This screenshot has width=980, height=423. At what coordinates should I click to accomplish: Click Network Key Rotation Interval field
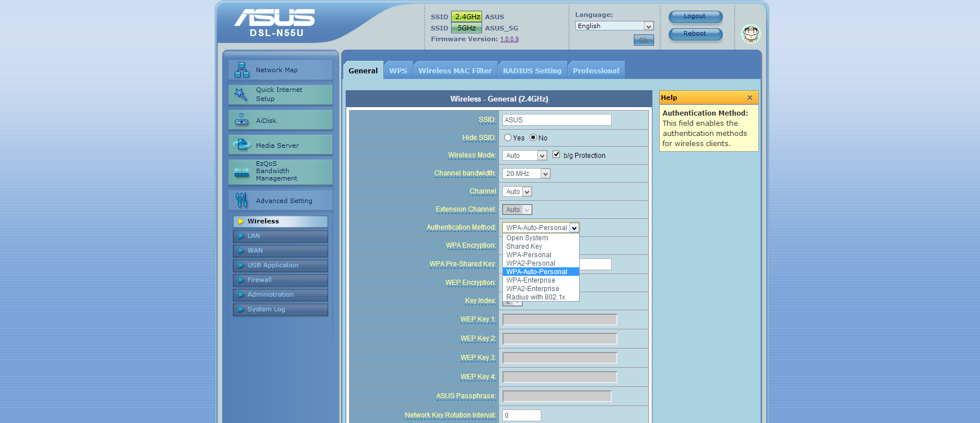(522, 416)
